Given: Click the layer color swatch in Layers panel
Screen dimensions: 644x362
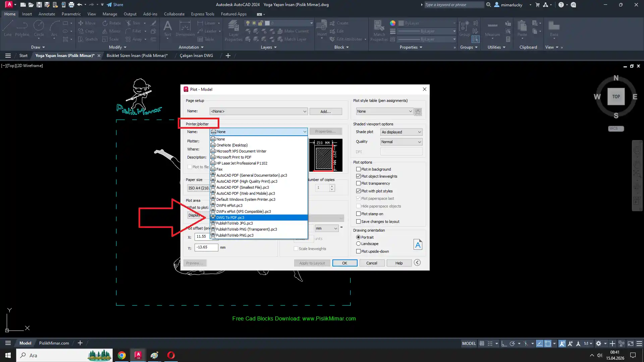Looking at the screenshot, I should tap(267, 23).
